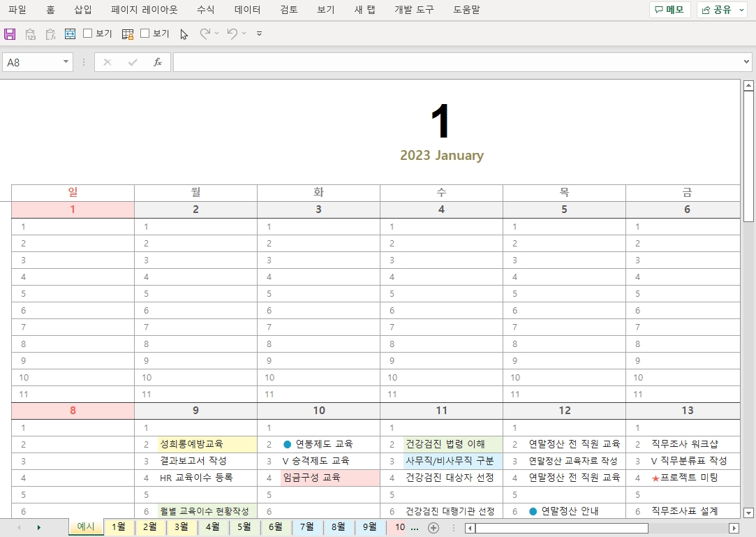Click the 2023 January title text
756x537 pixels.
[x=442, y=155]
